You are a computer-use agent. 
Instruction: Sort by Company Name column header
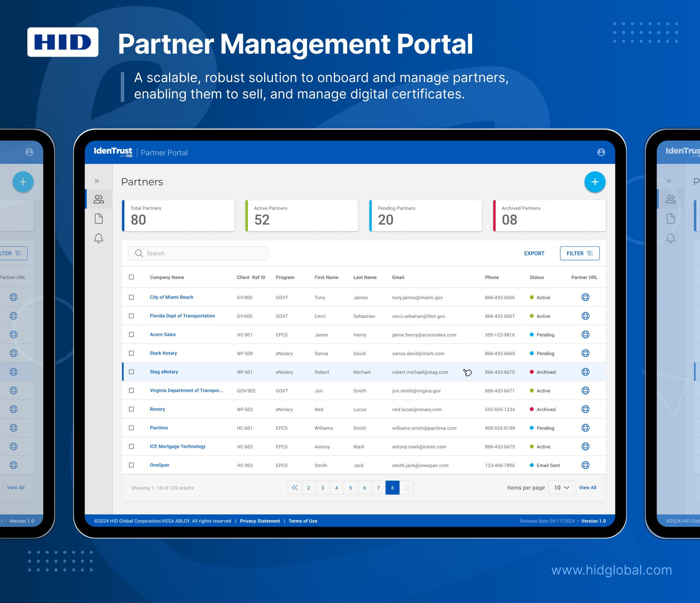(167, 277)
